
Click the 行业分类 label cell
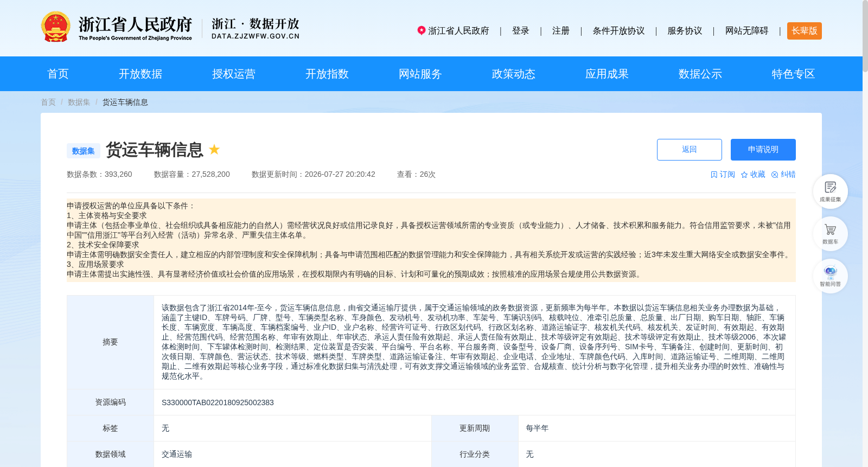(475, 455)
